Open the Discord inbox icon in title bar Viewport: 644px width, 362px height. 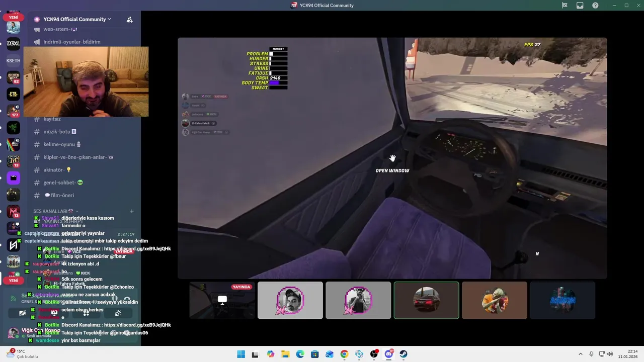(580, 6)
